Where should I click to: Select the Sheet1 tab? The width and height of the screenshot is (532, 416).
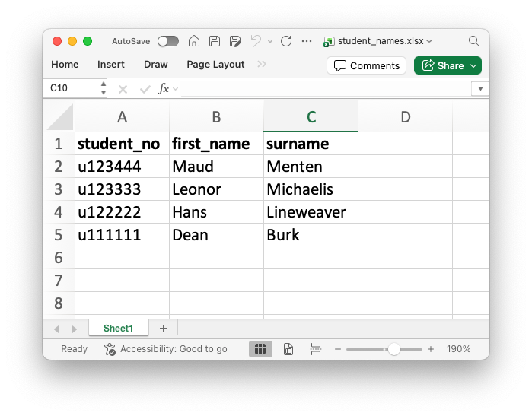(x=119, y=329)
